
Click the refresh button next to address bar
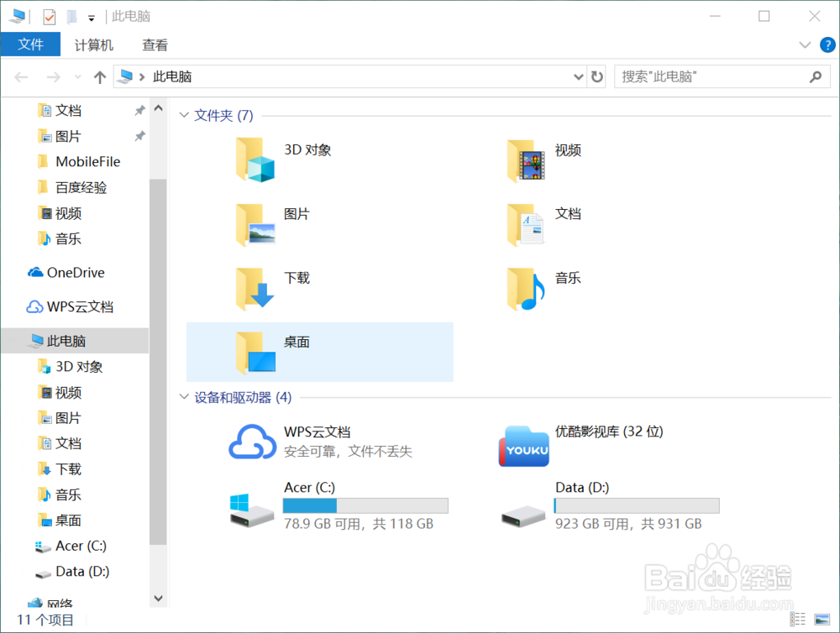pos(596,76)
